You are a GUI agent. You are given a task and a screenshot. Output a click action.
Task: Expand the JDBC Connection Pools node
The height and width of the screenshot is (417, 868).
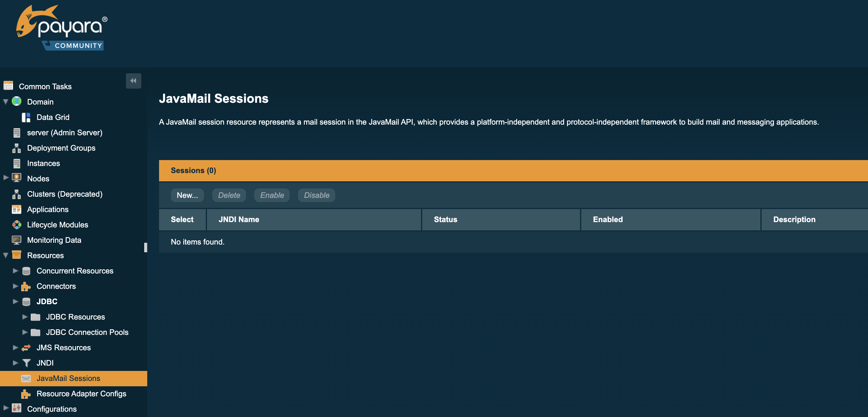point(25,332)
